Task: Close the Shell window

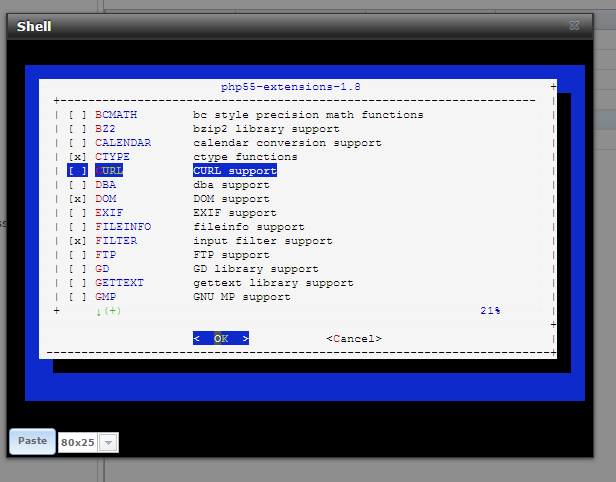Action: (574, 26)
